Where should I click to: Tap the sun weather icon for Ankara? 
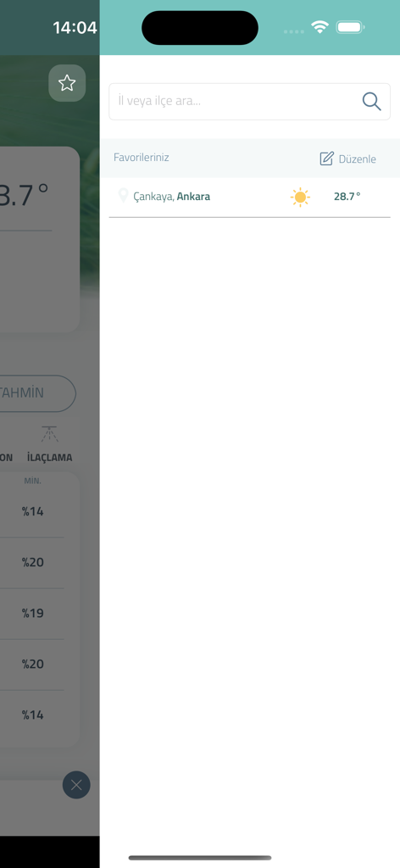pyautogui.click(x=300, y=197)
